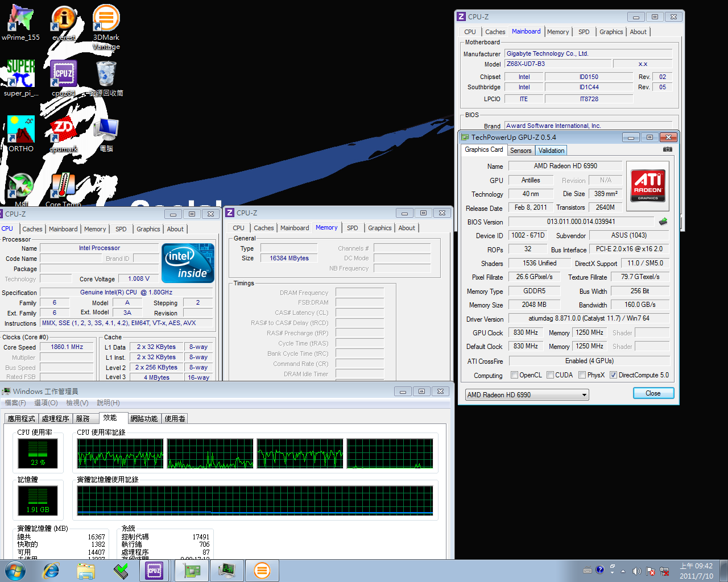
Task: Open the MSI desktop shortcut
Action: [21, 190]
